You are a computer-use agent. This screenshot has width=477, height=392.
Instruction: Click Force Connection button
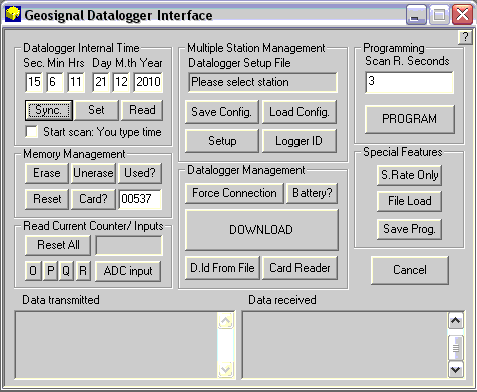[x=234, y=193]
